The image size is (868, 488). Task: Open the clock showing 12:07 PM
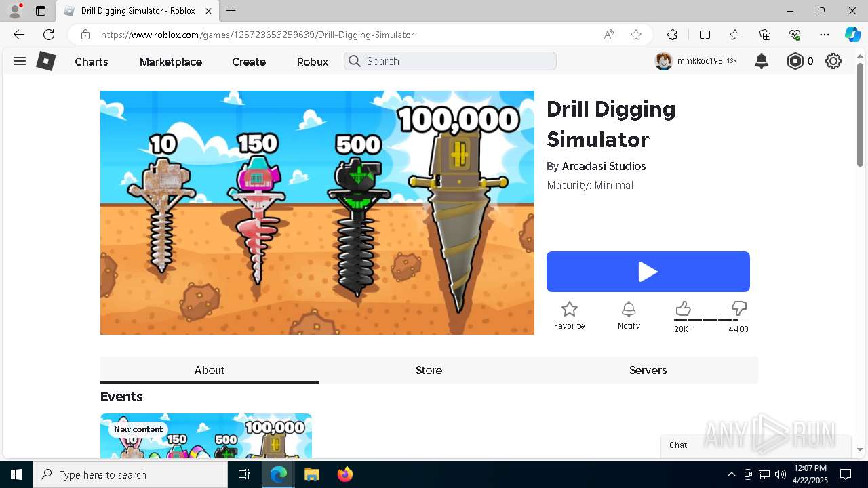pyautogui.click(x=810, y=474)
